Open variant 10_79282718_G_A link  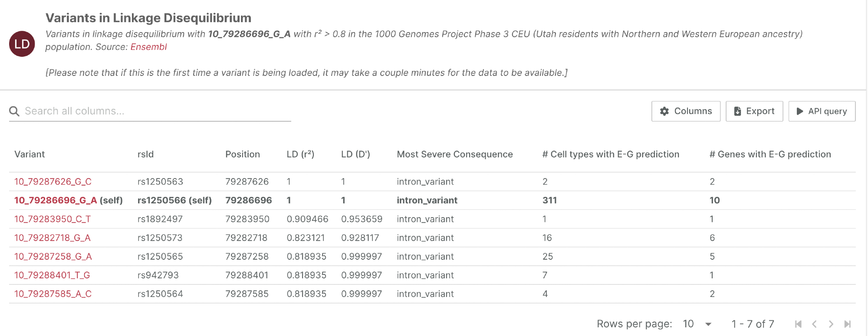(x=53, y=238)
